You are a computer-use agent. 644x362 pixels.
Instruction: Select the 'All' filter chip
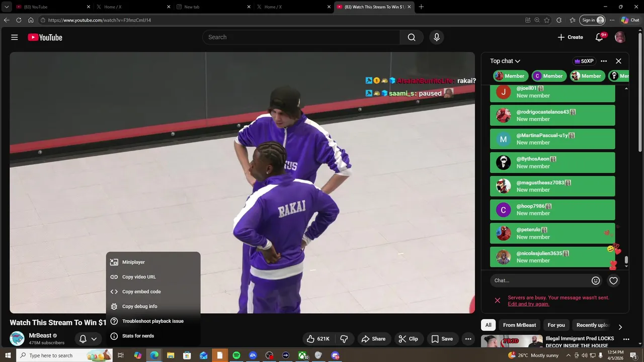coord(488,325)
